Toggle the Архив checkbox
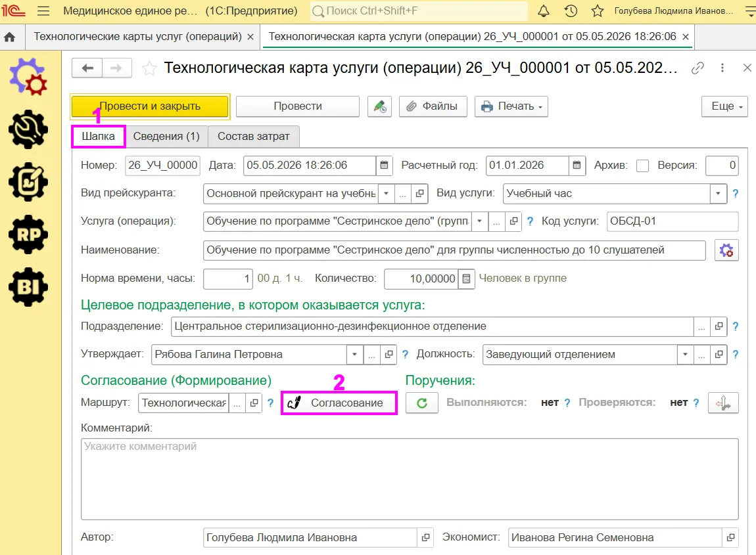Image resolution: width=756 pixels, height=555 pixels. tap(642, 166)
